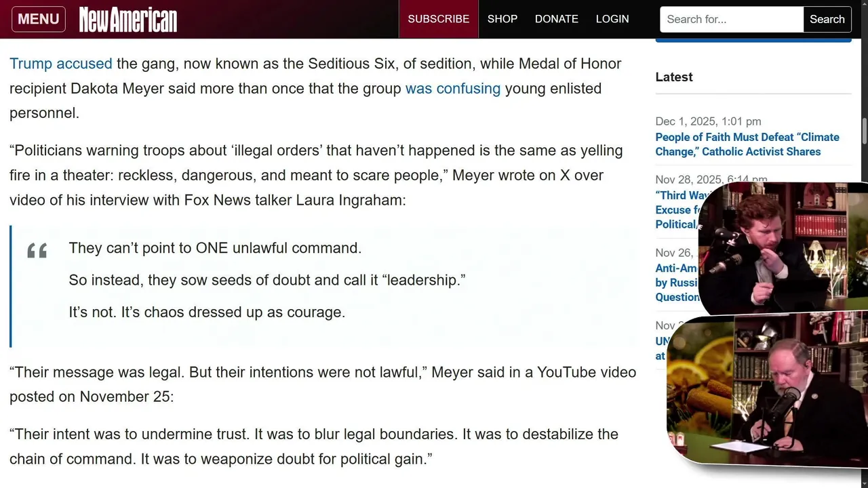
Task: Click the blue bar above the Latest section
Action: (x=753, y=41)
